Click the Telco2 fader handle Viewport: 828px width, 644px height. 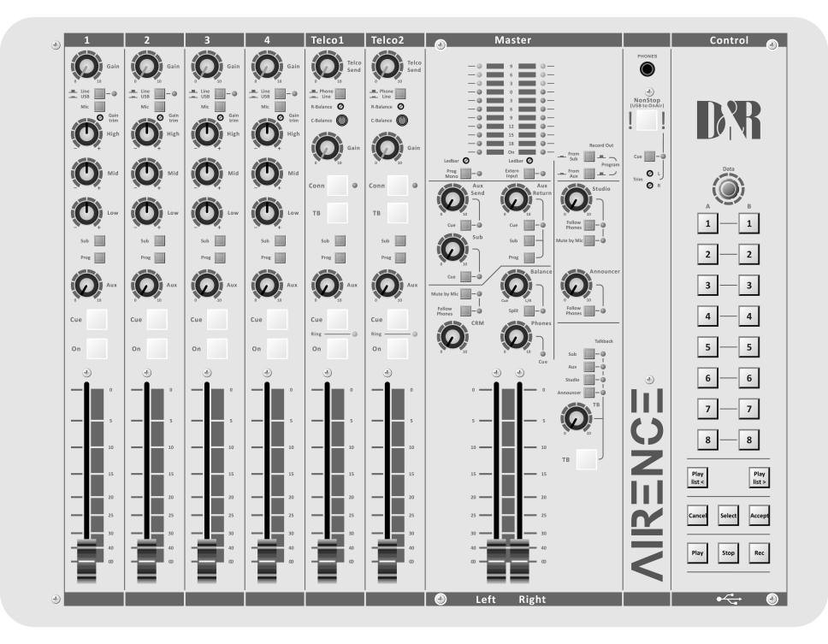[387, 560]
